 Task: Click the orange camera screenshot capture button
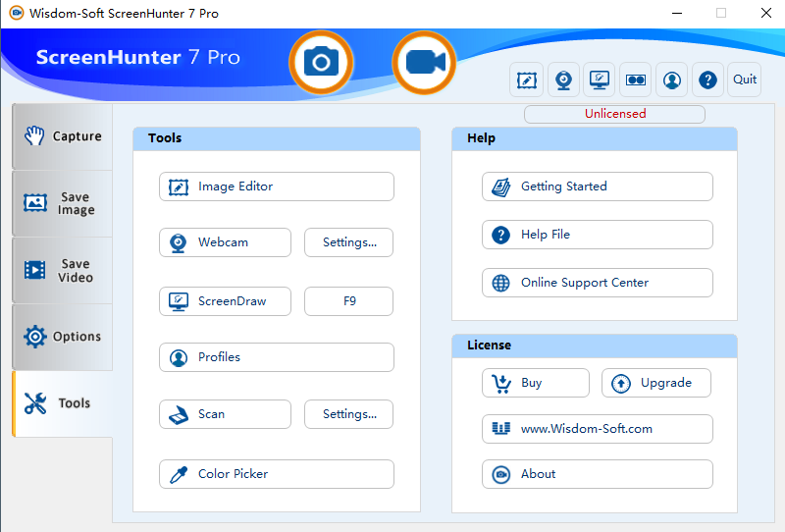click(x=321, y=62)
